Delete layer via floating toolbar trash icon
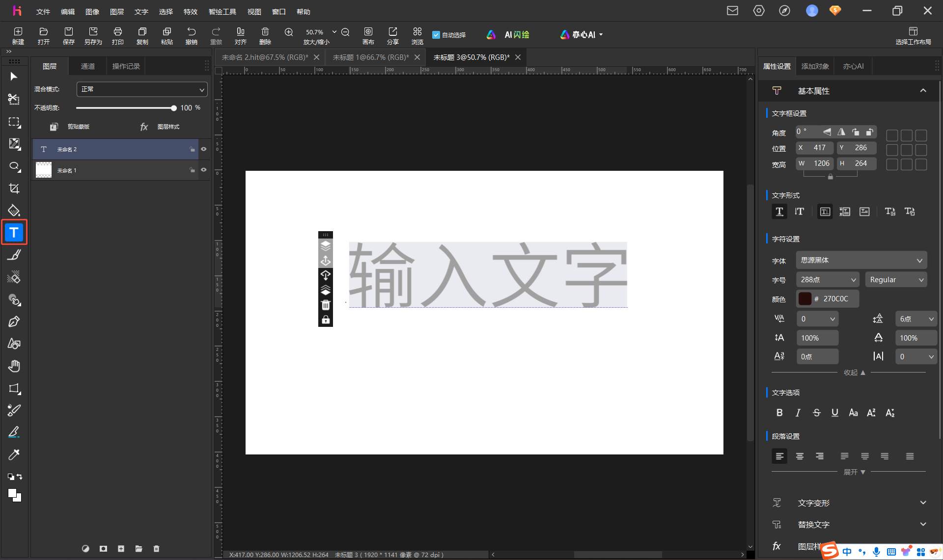The image size is (943, 560). pyautogui.click(x=326, y=305)
